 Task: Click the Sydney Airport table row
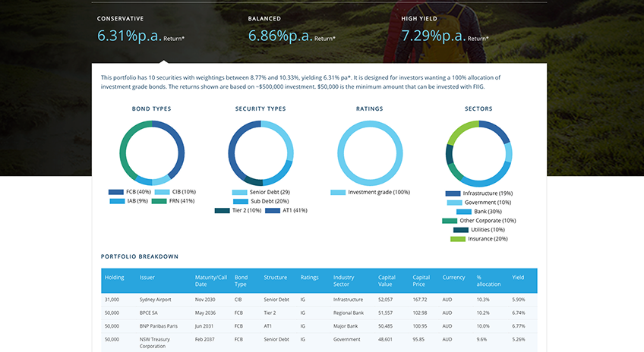[319, 300]
